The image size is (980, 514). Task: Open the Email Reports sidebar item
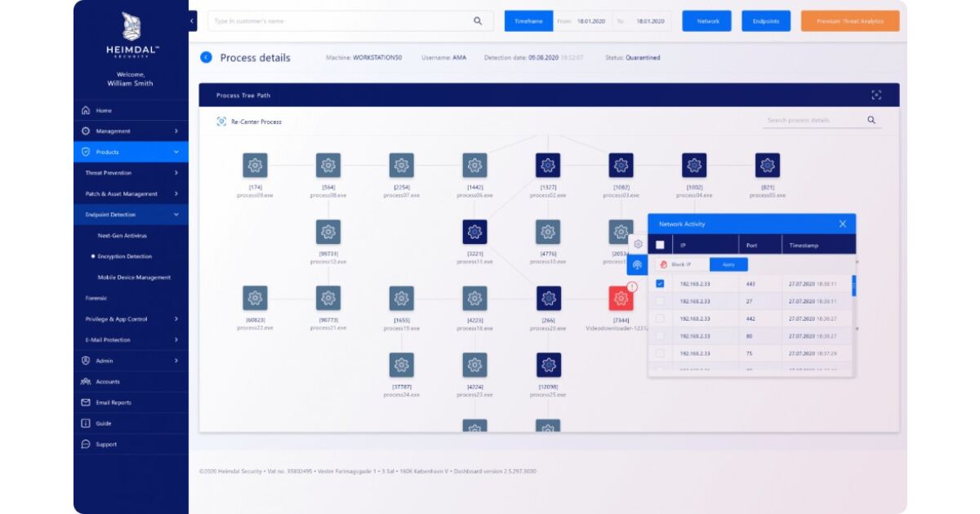point(114,402)
